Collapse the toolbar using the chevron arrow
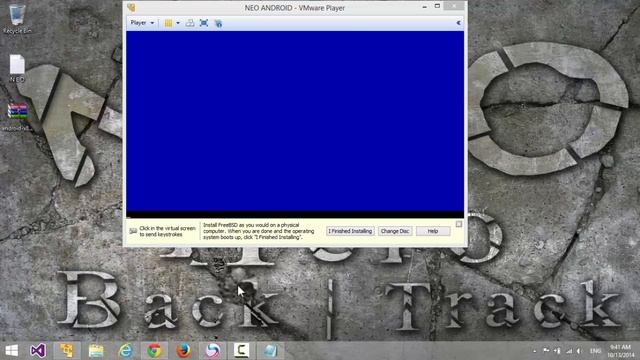This screenshot has width=640, height=360. coord(458,23)
